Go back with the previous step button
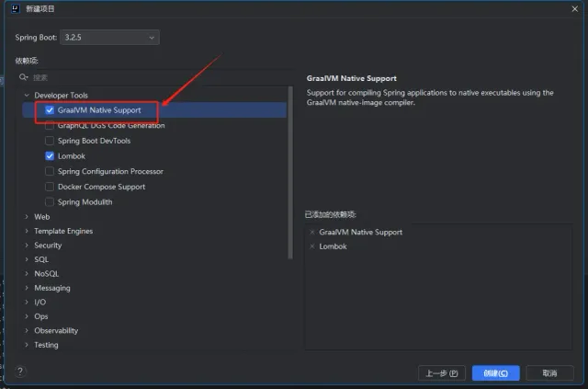Screen dimensions: 588x389 tap(442, 372)
